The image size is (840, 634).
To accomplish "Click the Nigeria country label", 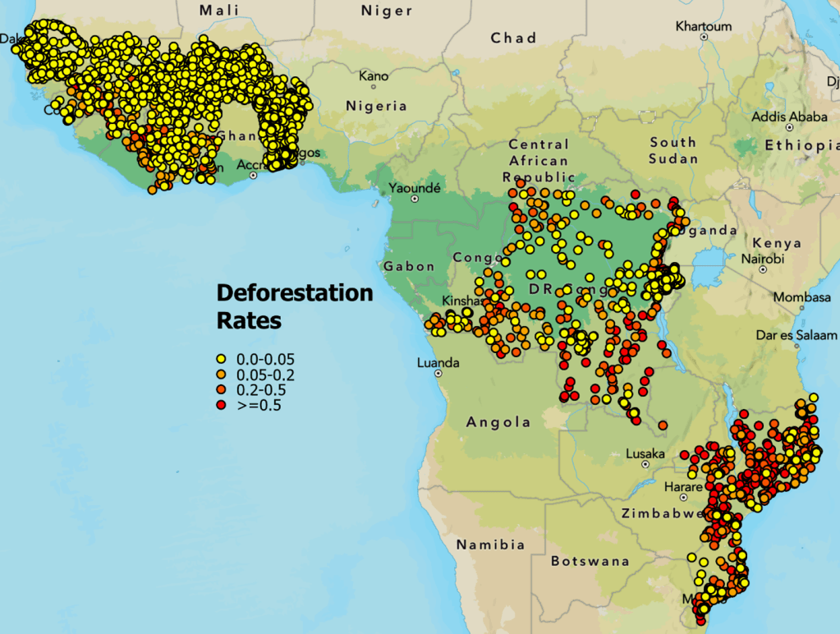I will coord(376,106).
